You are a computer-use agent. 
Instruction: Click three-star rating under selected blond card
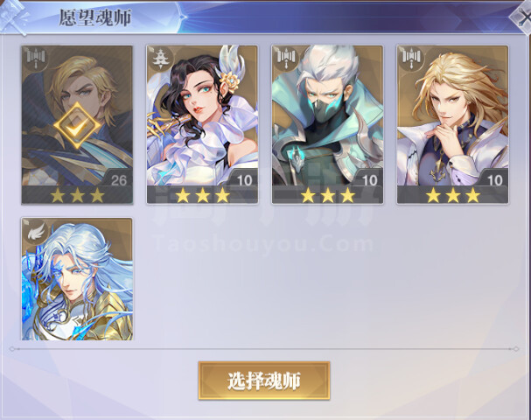point(77,195)
